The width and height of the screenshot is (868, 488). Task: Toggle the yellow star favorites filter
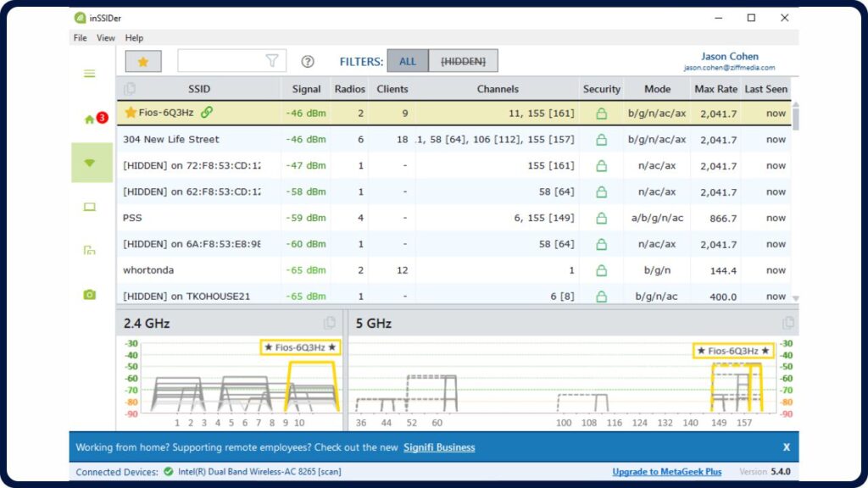tap(142, 60)
